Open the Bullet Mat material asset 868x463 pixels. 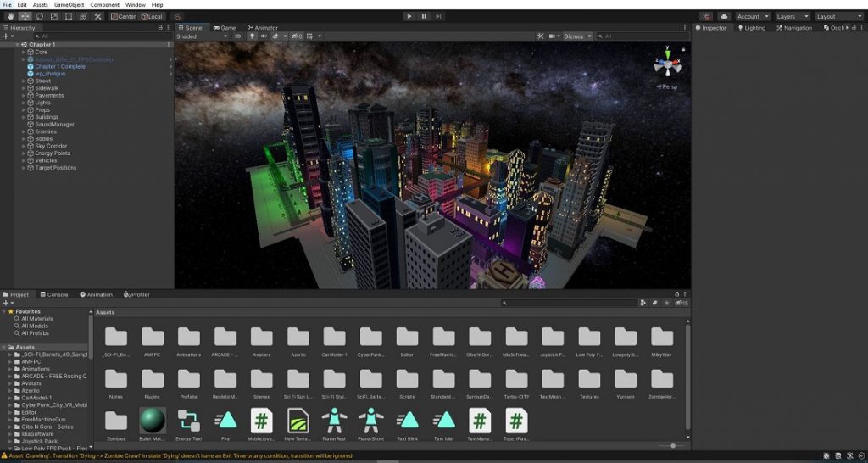pos(153,425)
